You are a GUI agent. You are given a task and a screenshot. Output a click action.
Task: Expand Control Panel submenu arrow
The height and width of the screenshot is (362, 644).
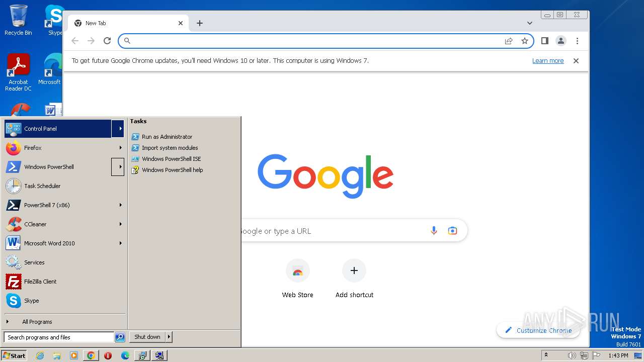pos(118,129)
